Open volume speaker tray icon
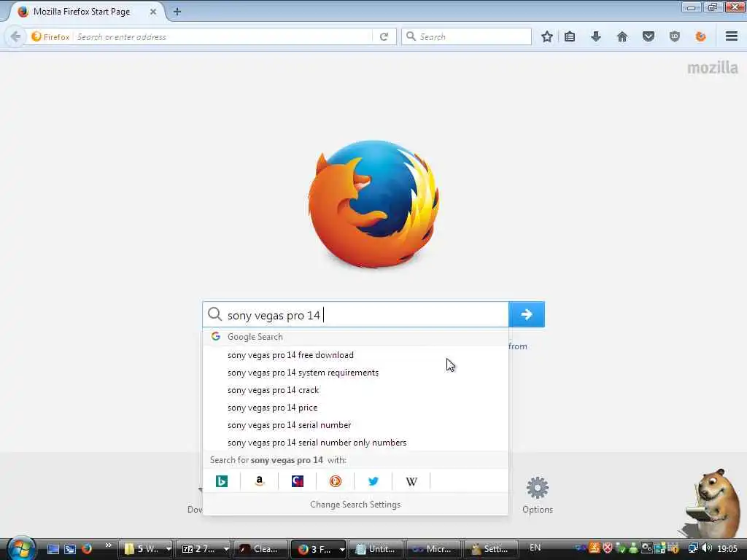 coord(707,548)
